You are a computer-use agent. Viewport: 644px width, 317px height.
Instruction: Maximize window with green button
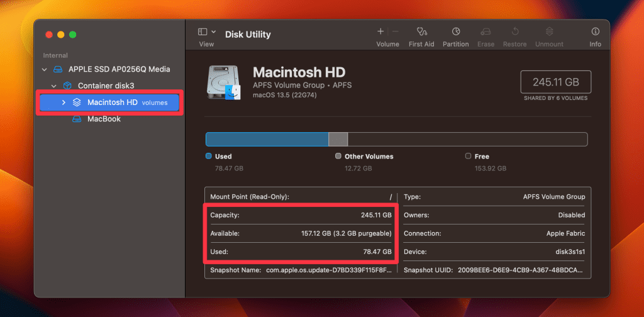click(x=73, y=35)
